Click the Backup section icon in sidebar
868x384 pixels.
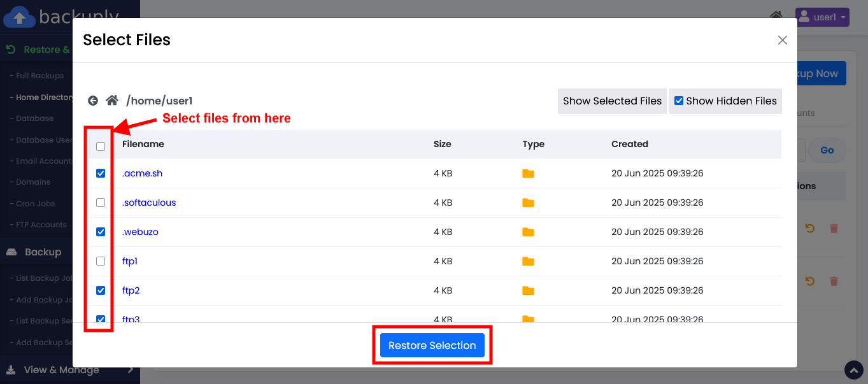[11, 252]
